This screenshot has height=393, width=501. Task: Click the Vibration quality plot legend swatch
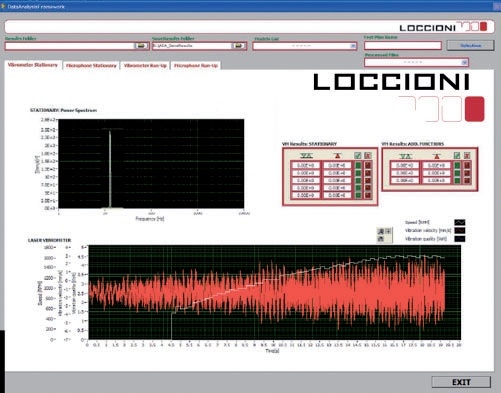[460, 239]
